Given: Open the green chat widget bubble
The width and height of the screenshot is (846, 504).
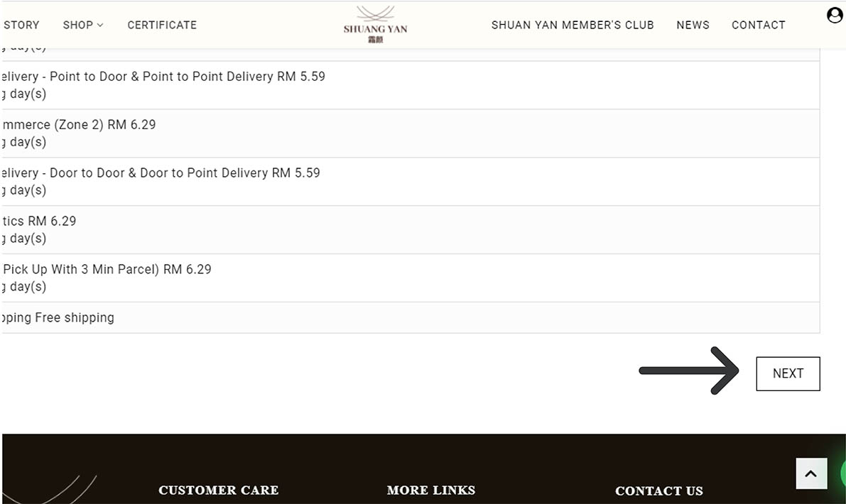Looking at the screenshot, I should pyautogui.click(x=842, y=473).
